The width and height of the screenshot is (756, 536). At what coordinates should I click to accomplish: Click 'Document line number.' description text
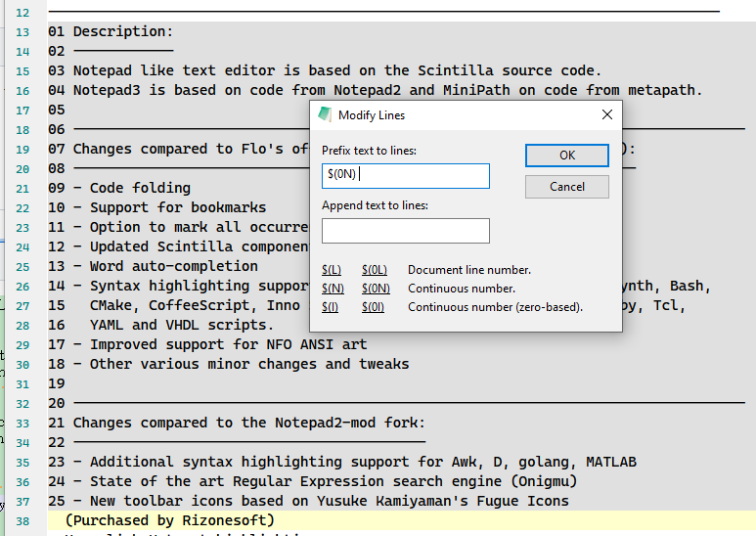469,270
